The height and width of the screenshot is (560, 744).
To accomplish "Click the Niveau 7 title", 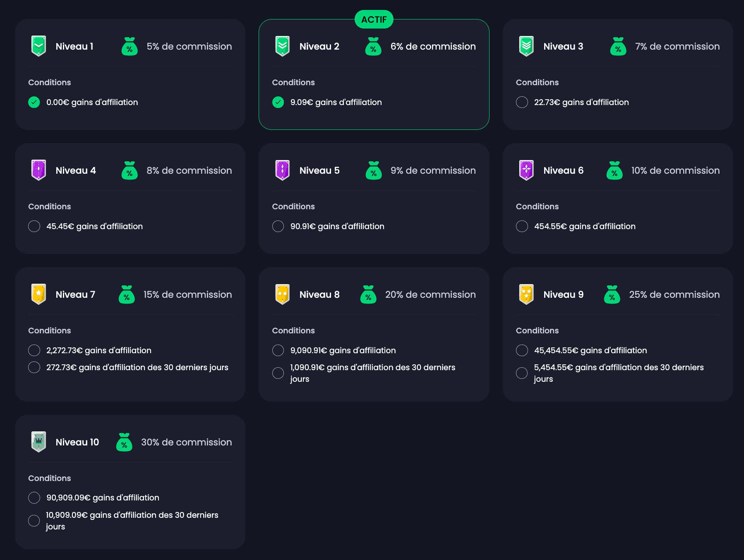I will pyautogui.click(x=75, y=294).
